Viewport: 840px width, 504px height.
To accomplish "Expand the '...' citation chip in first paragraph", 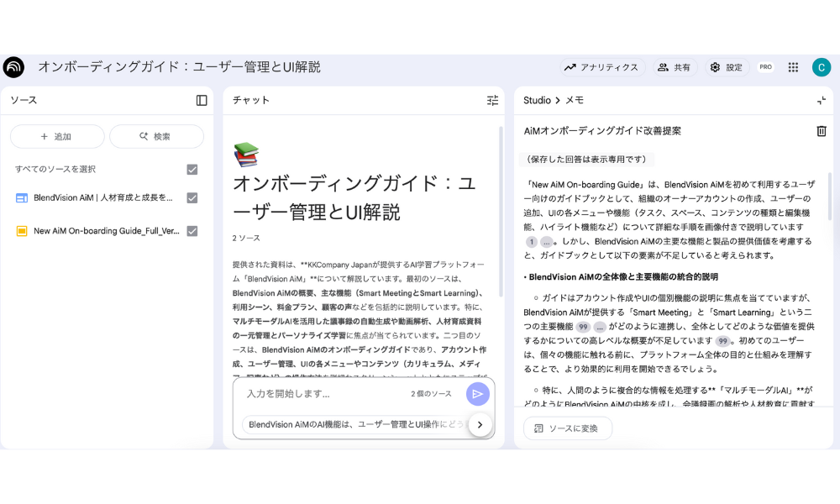I will [x=546, y=242].
